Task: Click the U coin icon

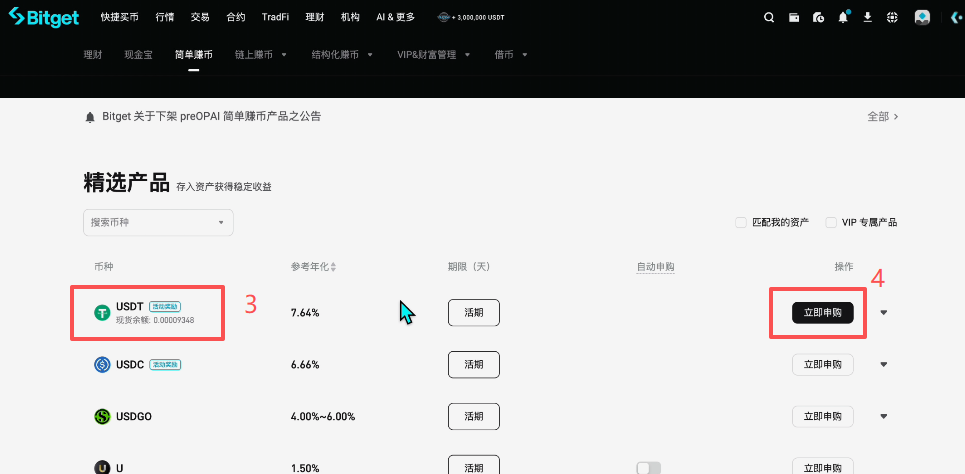Action: coord(102,467)
